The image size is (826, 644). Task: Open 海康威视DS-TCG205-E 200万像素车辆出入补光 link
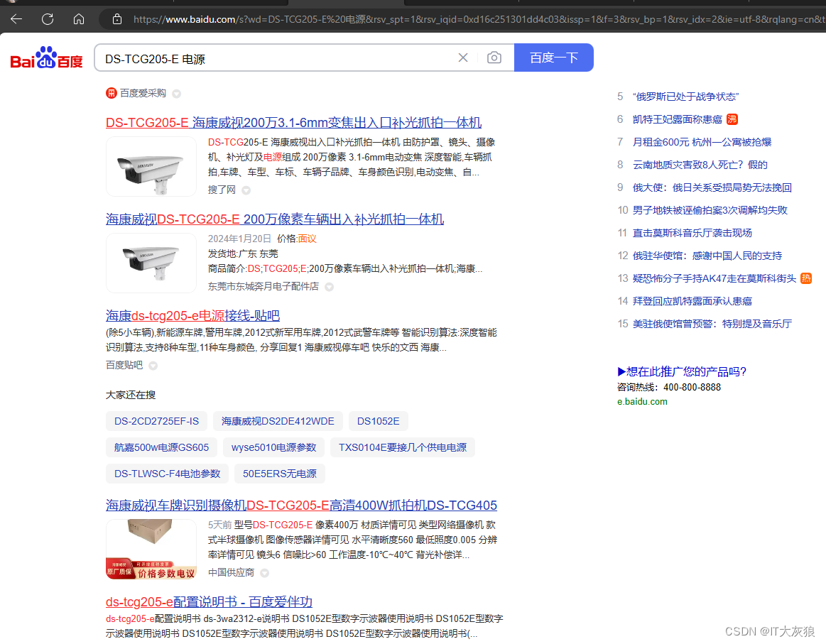pos(275,219)
